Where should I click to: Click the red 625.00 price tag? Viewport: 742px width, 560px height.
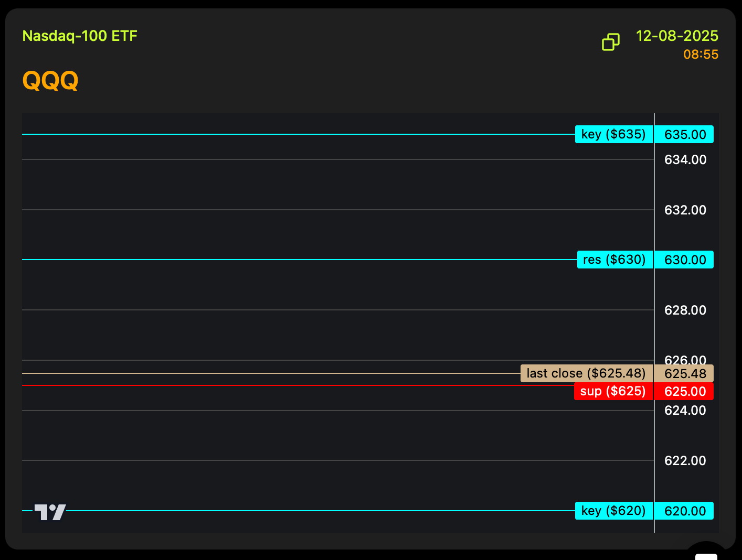coord(685,392)
